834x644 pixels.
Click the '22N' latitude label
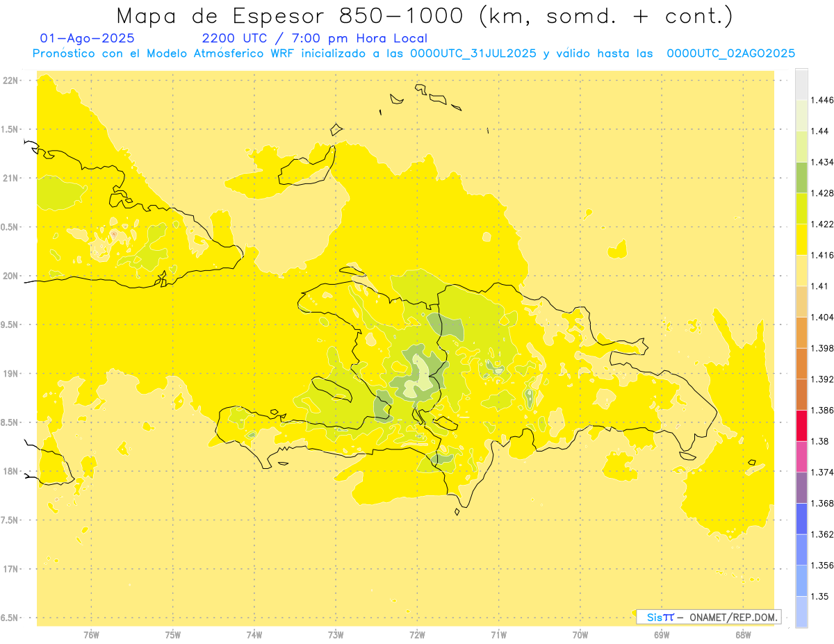11,81
